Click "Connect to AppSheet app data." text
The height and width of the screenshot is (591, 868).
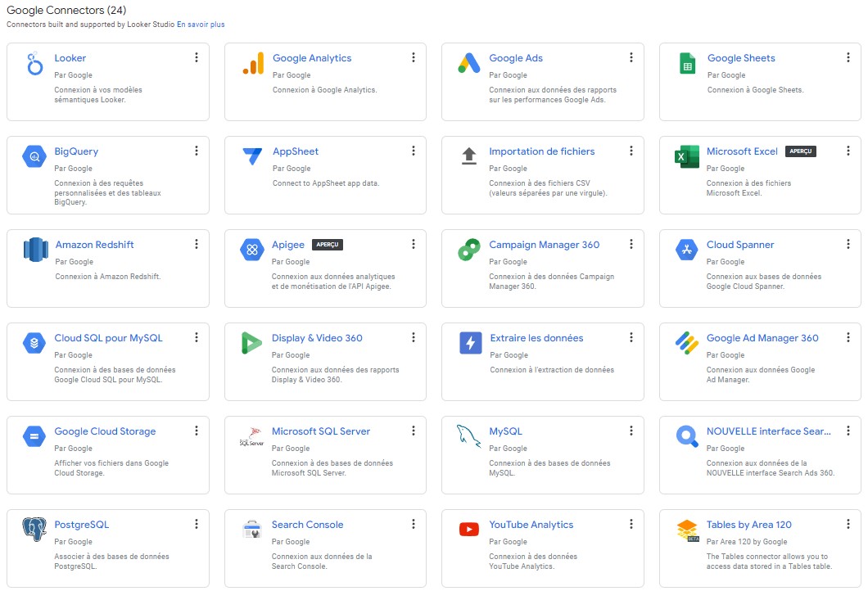[x=326, y=183]
